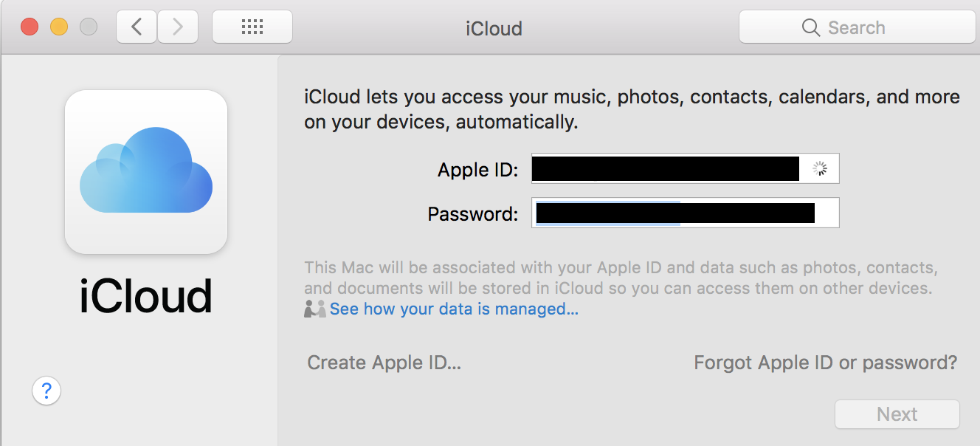The image size is (980, 446).
Task: Click "Create Apple ID…" link
Action: tap(384, 363)
